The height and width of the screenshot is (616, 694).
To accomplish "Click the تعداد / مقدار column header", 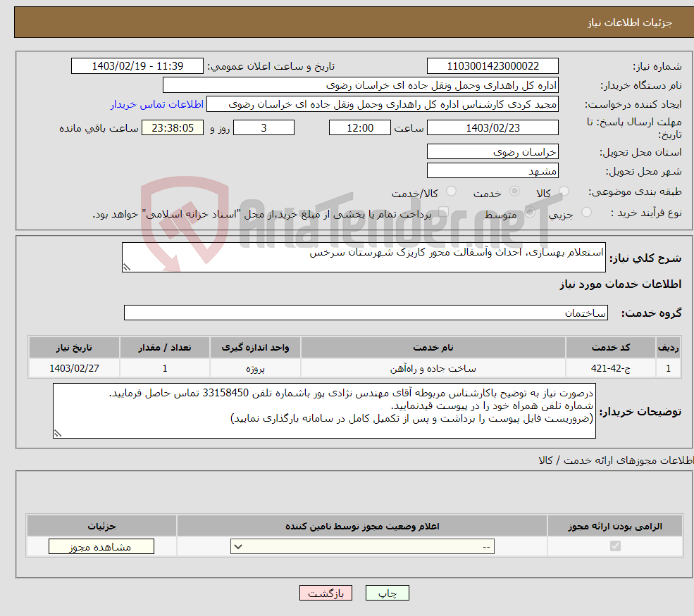I will [x=165, y=348].
